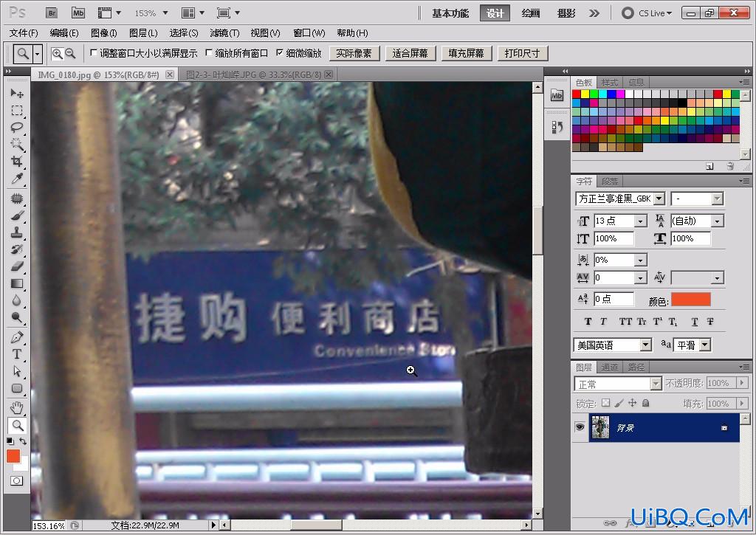Select the Rectangular Marquee tool
The width and height of the screenshot is (756, 535).
pyautogui.click(x=17, y=111)
